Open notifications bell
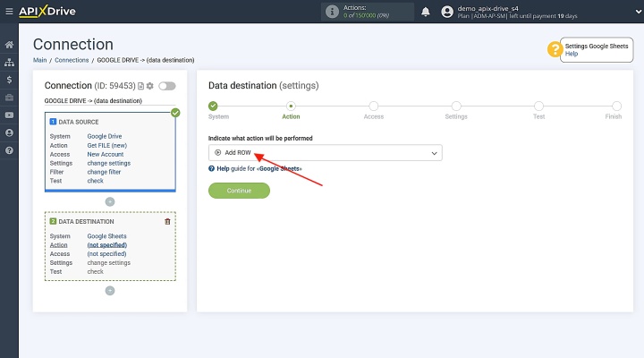Screen dimensions: 644x358 [426, 12]
